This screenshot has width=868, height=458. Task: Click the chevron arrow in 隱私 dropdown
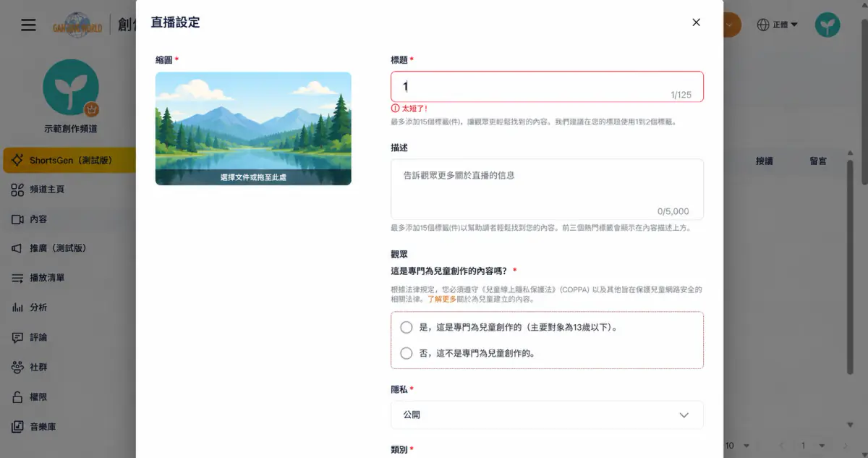click(684, 415)
